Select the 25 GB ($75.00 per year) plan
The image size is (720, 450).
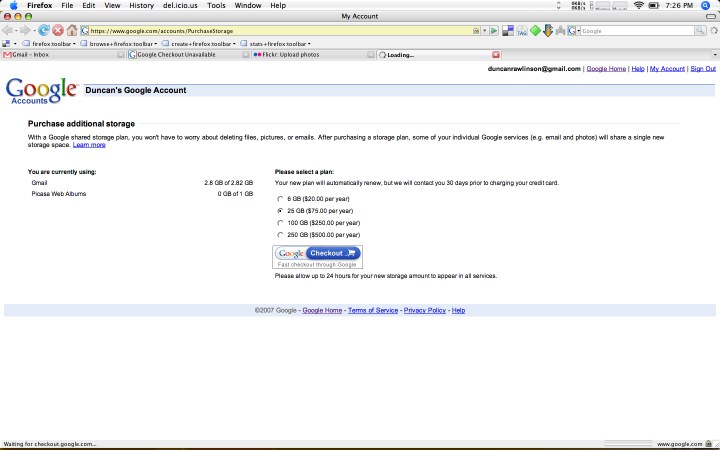click(x=280, y=211)
